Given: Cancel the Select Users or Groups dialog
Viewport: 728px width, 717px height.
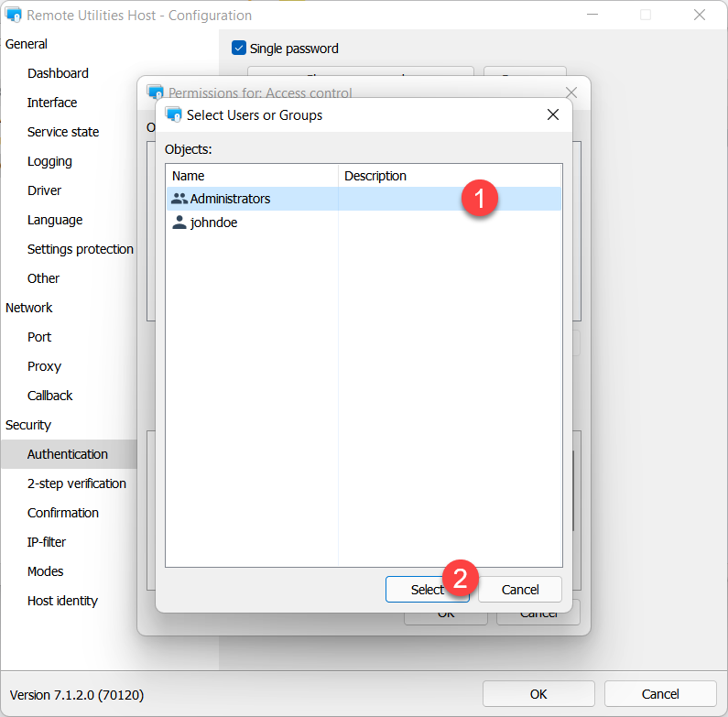Looking at the screenshot, I should (x=520, y=590).
